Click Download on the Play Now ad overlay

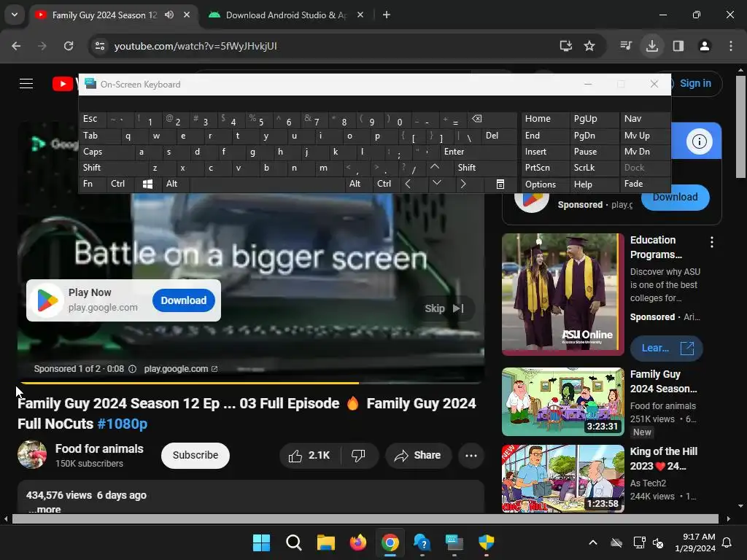(x=183, y=300)
